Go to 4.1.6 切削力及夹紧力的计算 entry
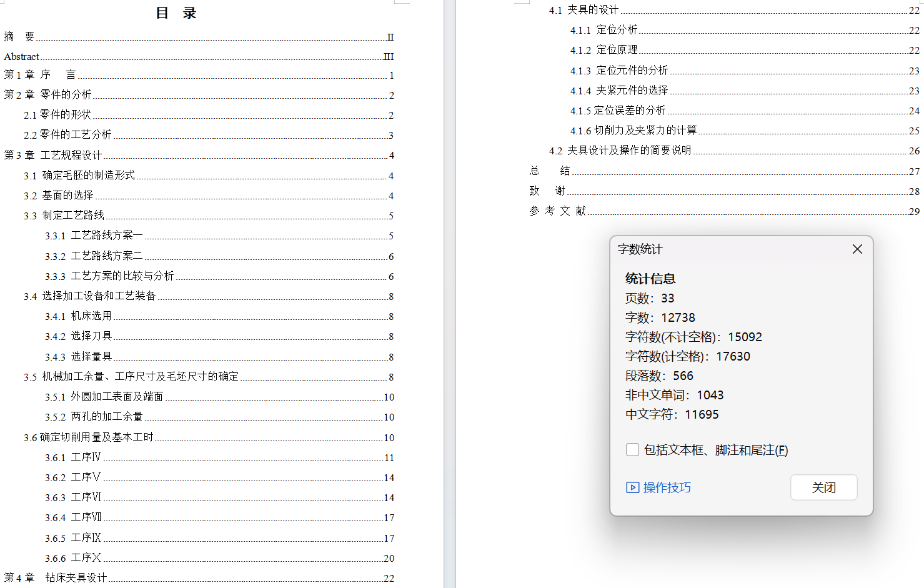Image resolution: width=924 pixels, height=588 pixels. 745,131
